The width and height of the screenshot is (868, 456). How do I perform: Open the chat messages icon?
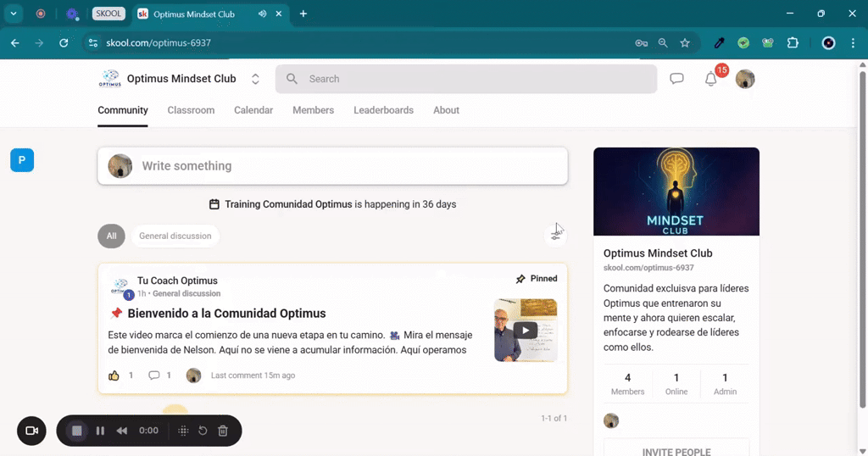pyautogui.click(x=676, y=79)
